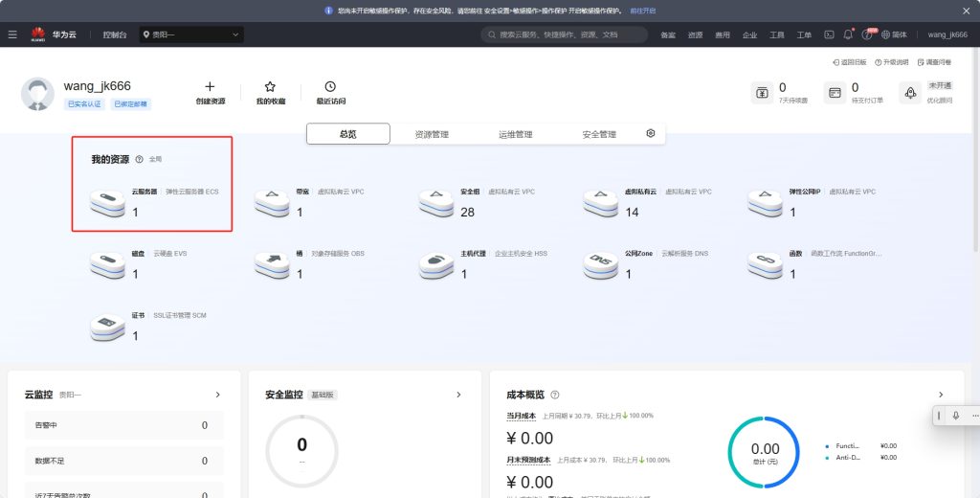The height and width of the screenshot is (498, 980).
Task: Open the 工具 menu
Action: [x=777, y=35]
